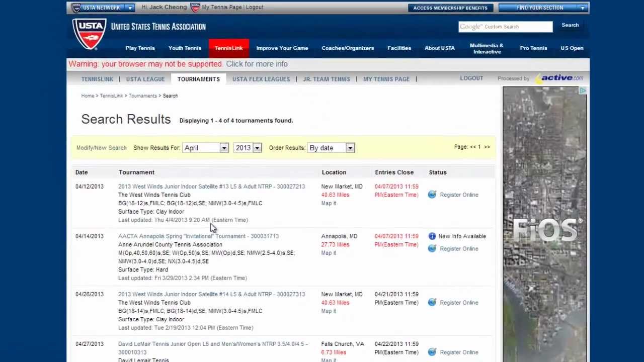Click the browser warning more info link
Viewport: 644px width, 362px height.
coord(257,64)
